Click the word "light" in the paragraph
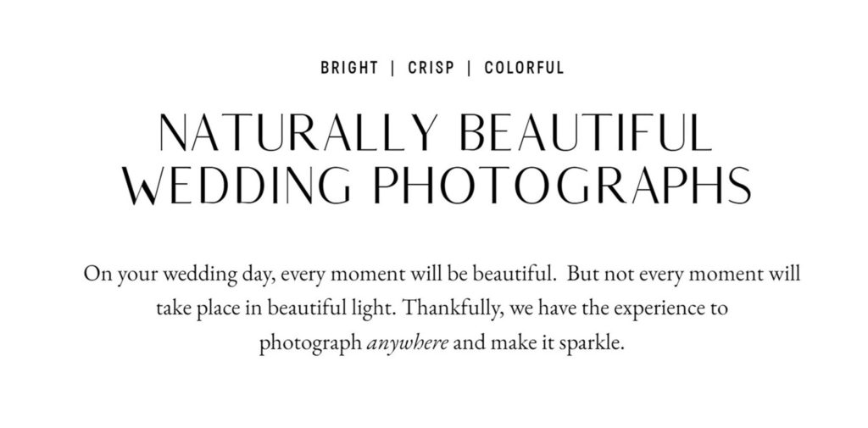868x428 pixels. pyautogui.click(x=376, y=310)
